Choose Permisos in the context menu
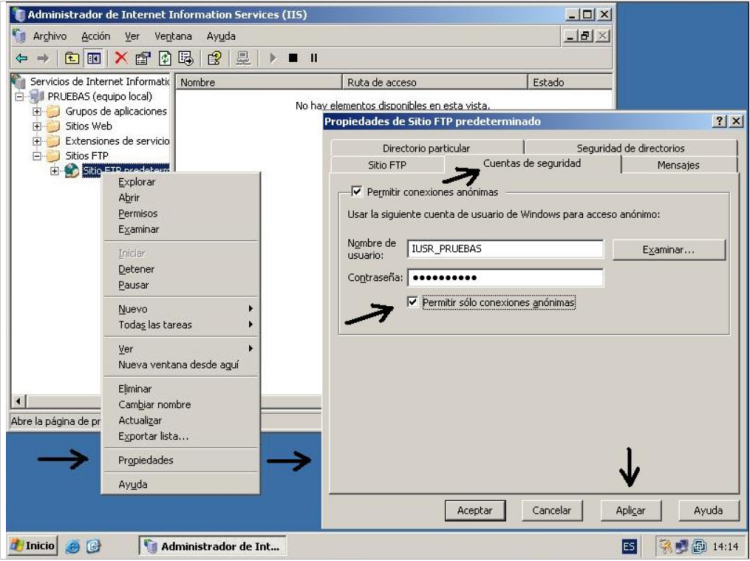This screenshot has width=750, height=561. 182,213
